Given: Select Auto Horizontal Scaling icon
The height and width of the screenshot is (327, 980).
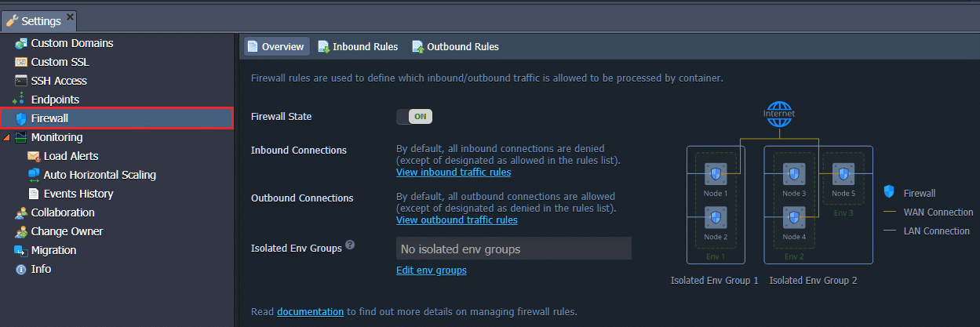Looking at the screenshot, I should tap(34, 175).
